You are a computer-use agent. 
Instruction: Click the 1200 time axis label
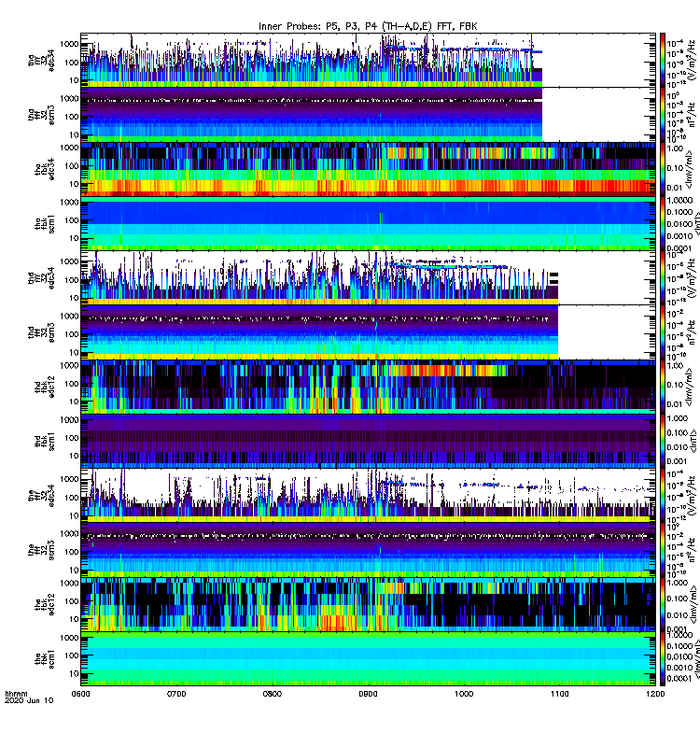tap(655, 694)
